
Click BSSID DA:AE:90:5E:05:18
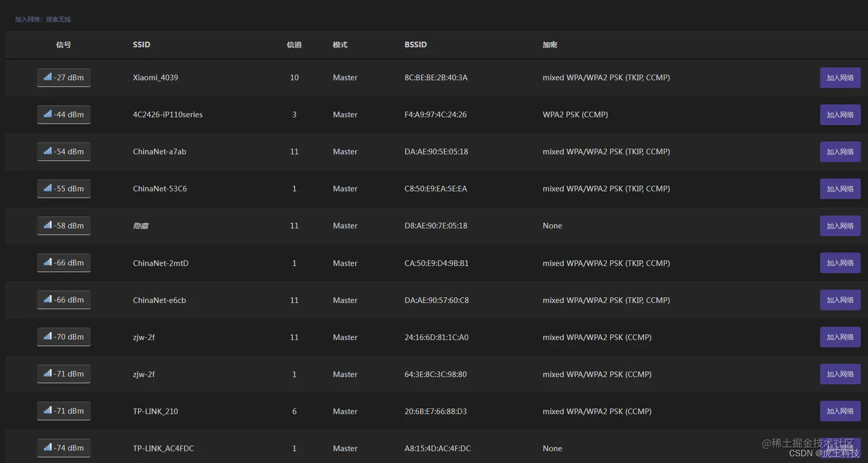(436, 151)
